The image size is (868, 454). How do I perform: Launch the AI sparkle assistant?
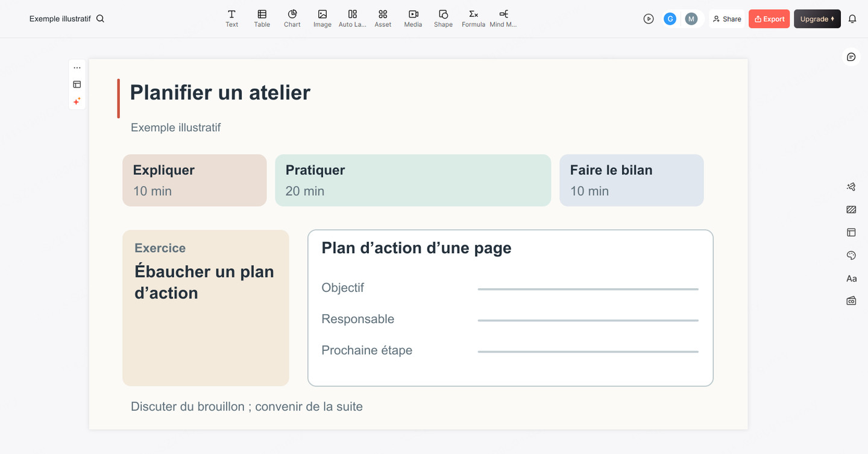tap(77, 101)
